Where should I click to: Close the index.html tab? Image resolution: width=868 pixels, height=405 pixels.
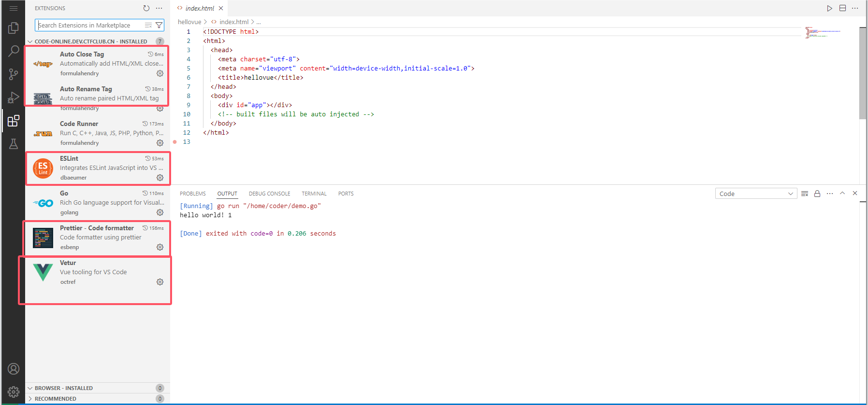coord(221,8)
